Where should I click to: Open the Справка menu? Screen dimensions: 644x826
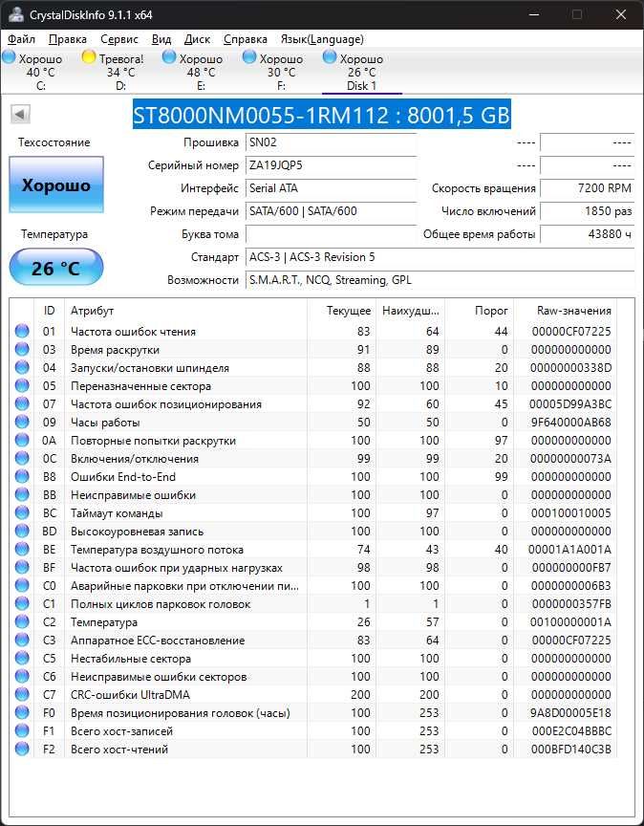click(245, 39)
